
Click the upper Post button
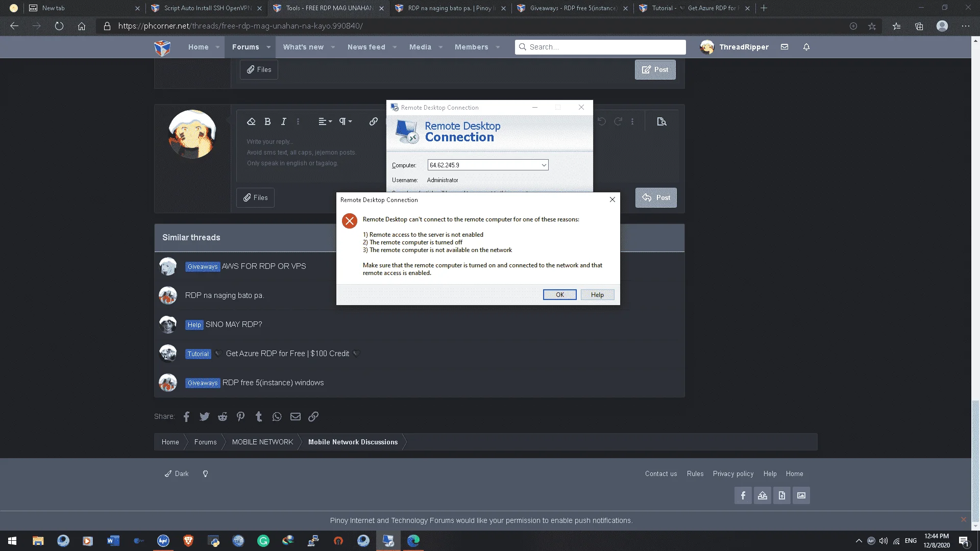[x=655, y=69]
